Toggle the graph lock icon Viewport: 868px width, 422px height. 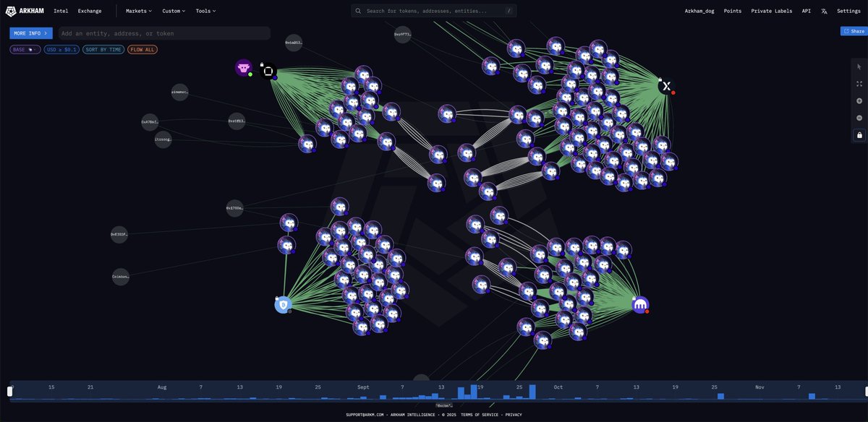click(859, 135)
